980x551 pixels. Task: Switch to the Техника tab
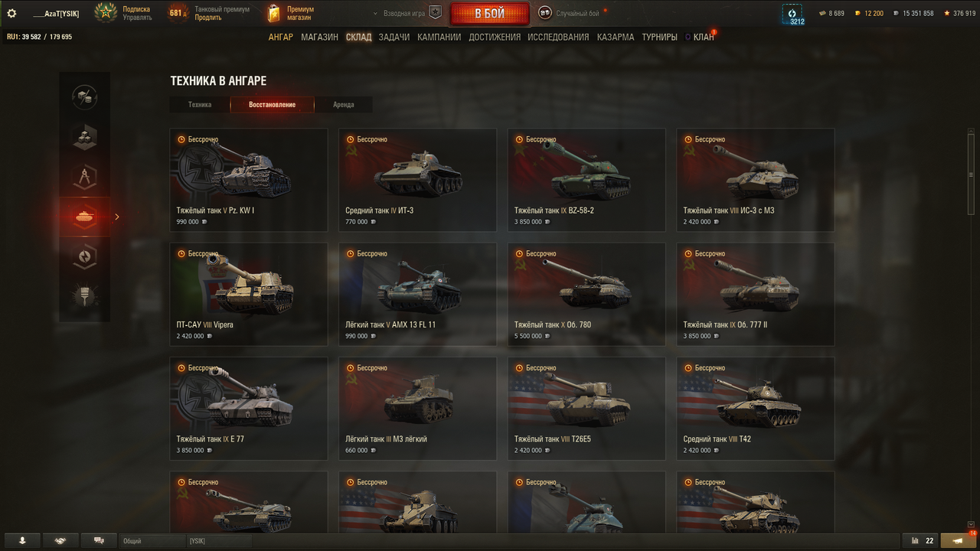coord(200,104)
